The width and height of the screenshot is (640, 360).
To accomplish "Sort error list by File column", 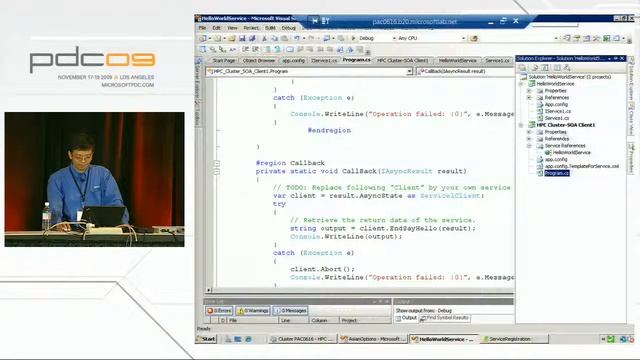I will click(252, 320).
